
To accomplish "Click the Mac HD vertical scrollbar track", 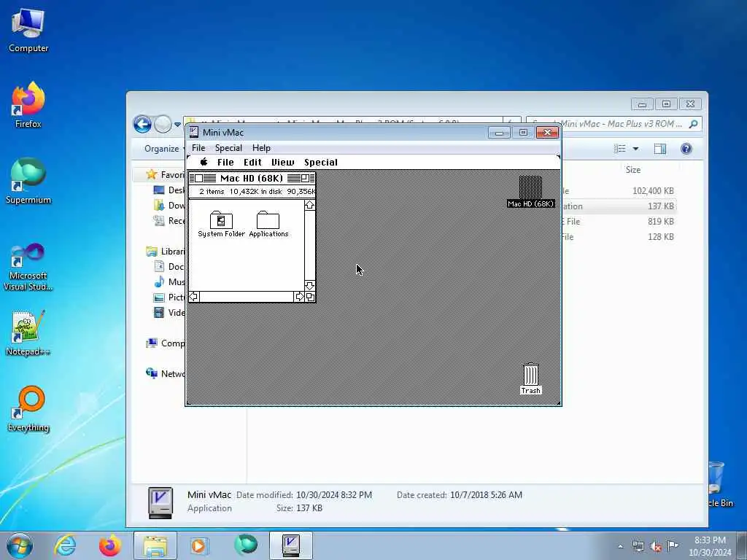I will point(309,245).
